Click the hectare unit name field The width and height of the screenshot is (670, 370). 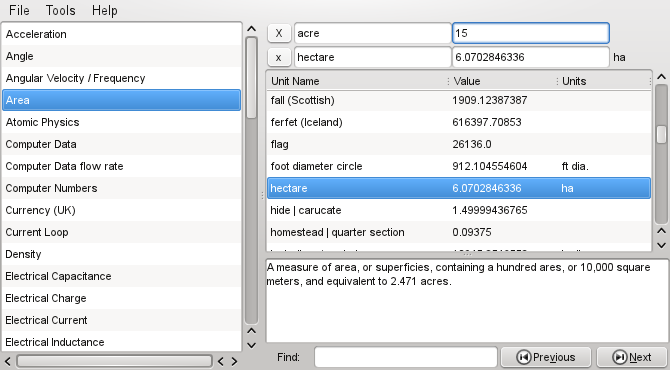(x=372, y=57)
